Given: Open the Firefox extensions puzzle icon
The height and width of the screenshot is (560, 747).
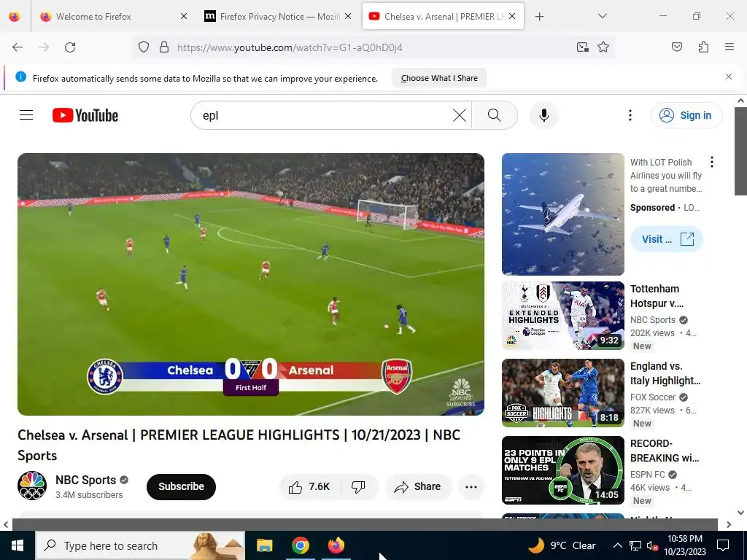Looking at the screenshot, I should 703,47.
